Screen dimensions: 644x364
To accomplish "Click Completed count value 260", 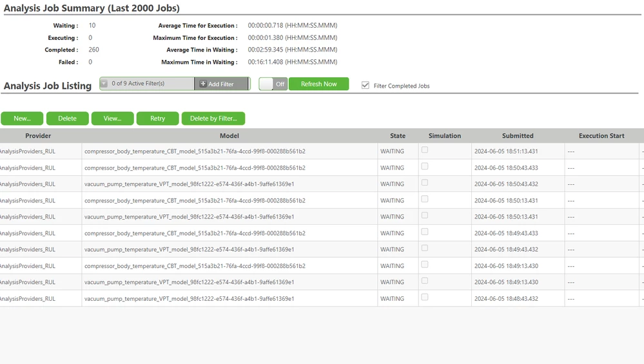I will coord(93,50).
